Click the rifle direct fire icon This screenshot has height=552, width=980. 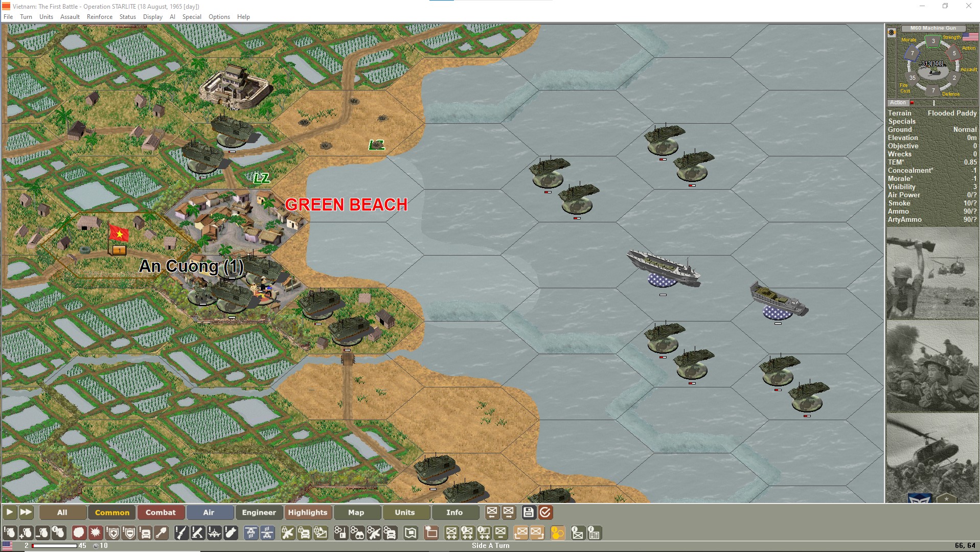181,533
